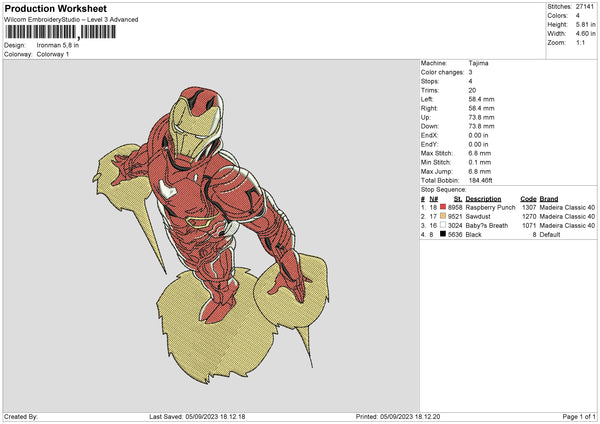This screenshot has width=600, height=424.
Task: Select the 'Page 1 of 1' footer
Action: (x=579, y=417)
